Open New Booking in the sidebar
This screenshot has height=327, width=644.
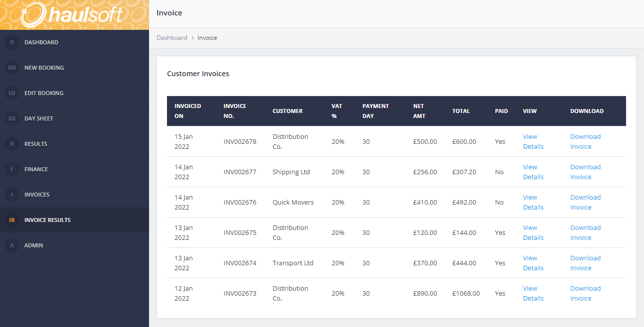pyautogui.click(x=44, y=68)
